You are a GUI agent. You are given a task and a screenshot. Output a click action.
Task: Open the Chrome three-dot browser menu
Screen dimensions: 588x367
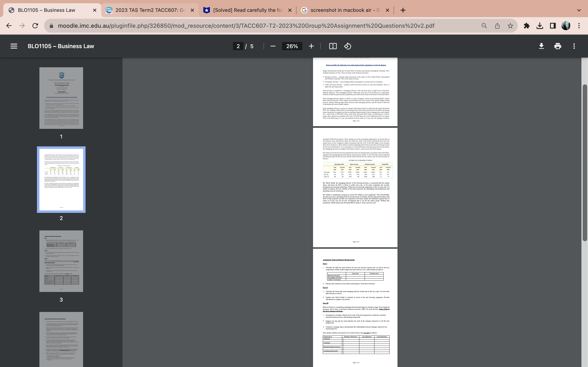pyautogui.click(x=579, y=25)
